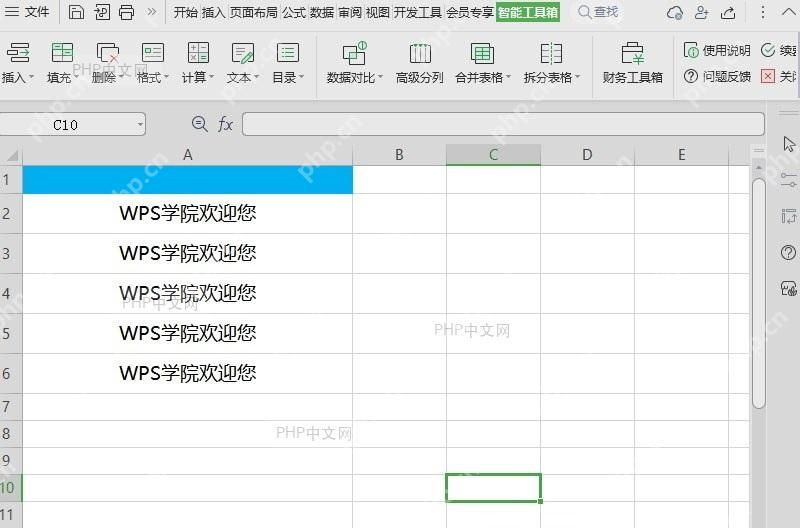Image resolution: width=800 pixels, height=528 pixels.
Task: Click the 合并表格 icon
Action: coord(482,53)
